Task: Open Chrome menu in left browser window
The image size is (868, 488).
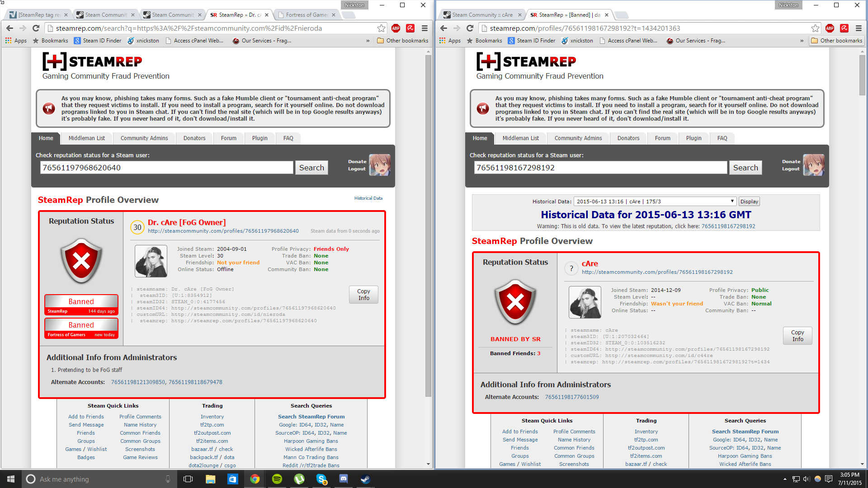Action: [x=425, y=28]
